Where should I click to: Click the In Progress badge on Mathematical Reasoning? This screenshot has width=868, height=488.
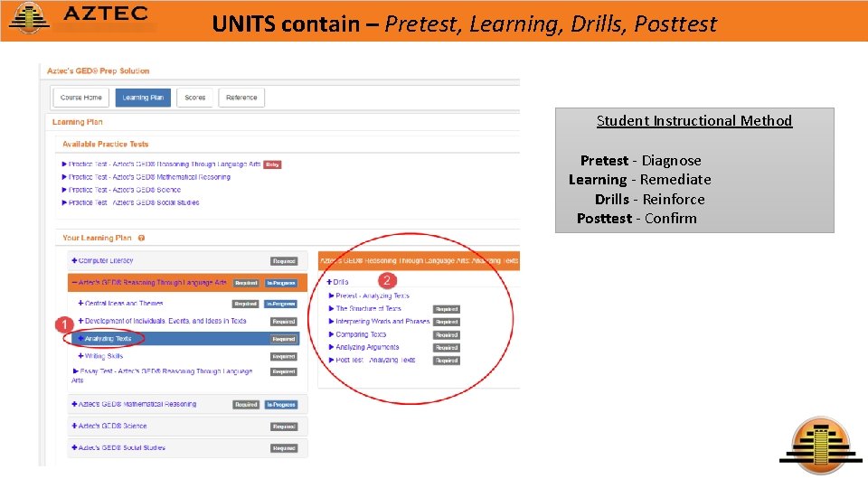(x=280, y=405)
